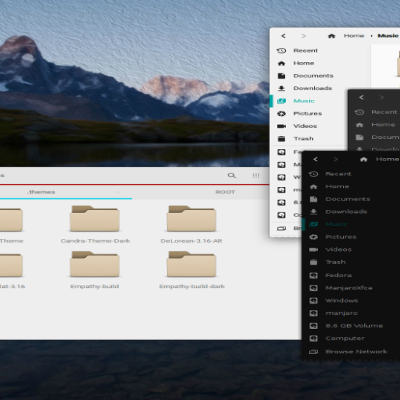Open Home in light window sidebar

(305, 63)
